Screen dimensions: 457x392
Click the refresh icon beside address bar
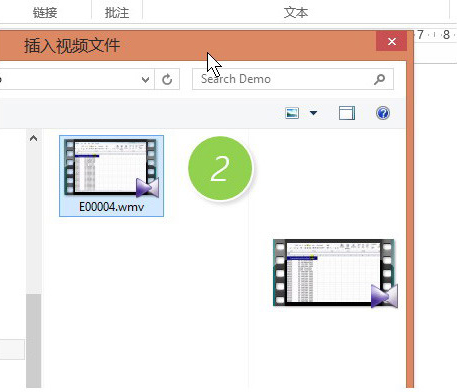click(x=167, y=79)
